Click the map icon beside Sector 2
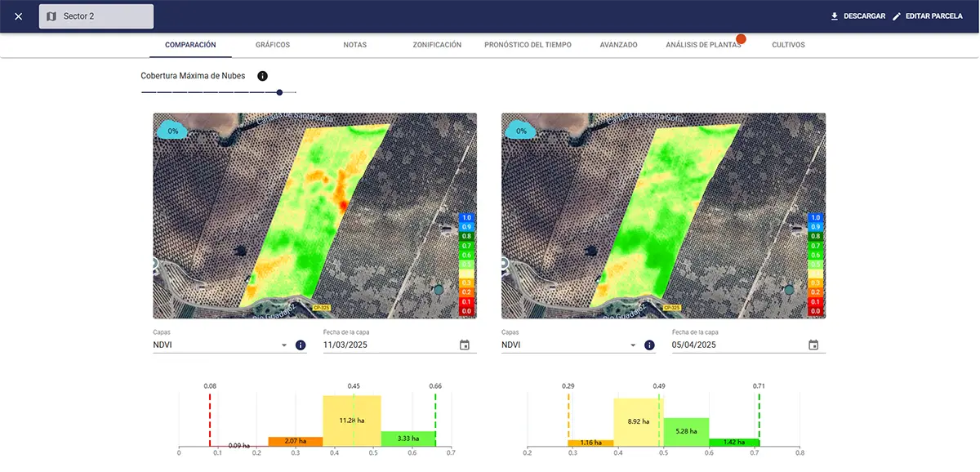 pyautogui.click(x=51, y=16)
